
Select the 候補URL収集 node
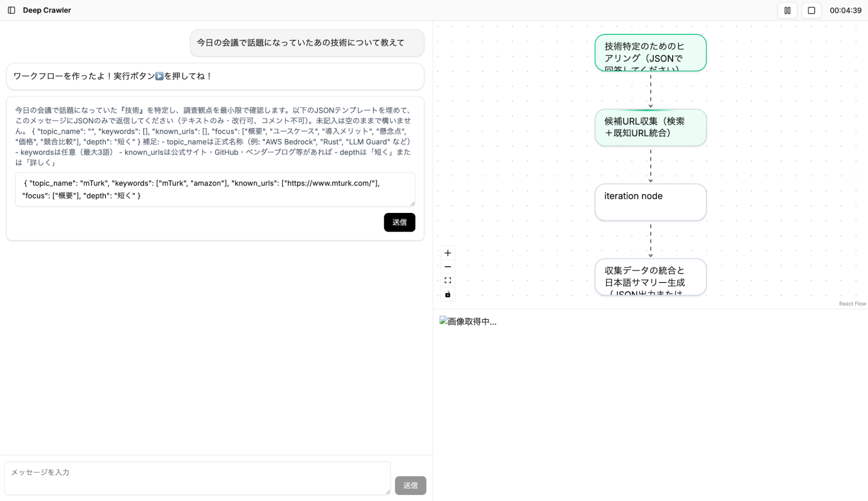(650, 127)
